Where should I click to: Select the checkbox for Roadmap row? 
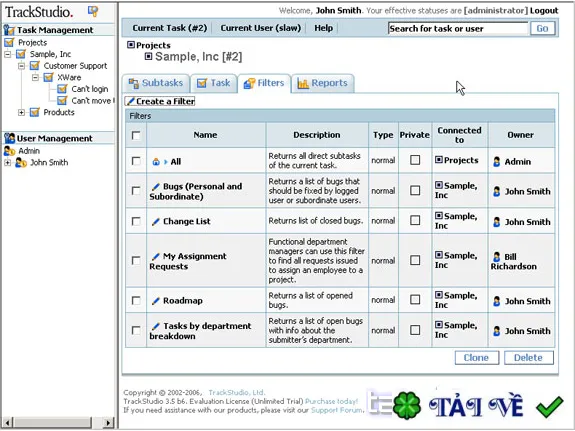click(x=136, y=300)
